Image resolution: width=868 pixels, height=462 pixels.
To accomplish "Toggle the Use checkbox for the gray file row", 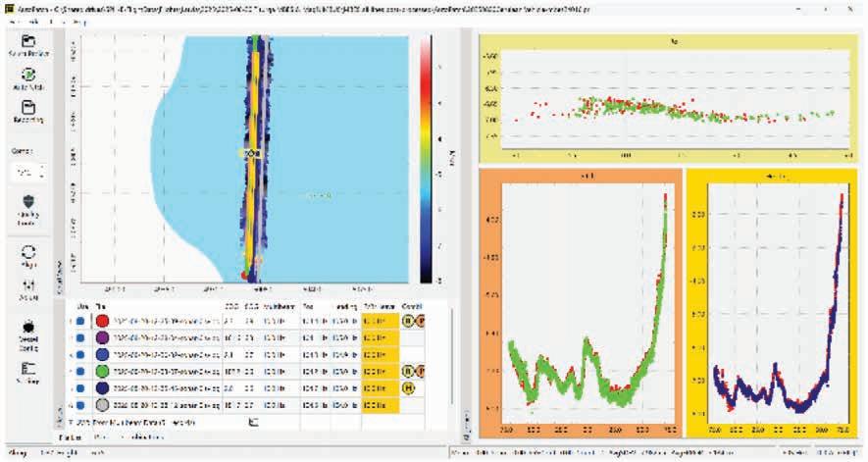I will [x=80, y=405].
